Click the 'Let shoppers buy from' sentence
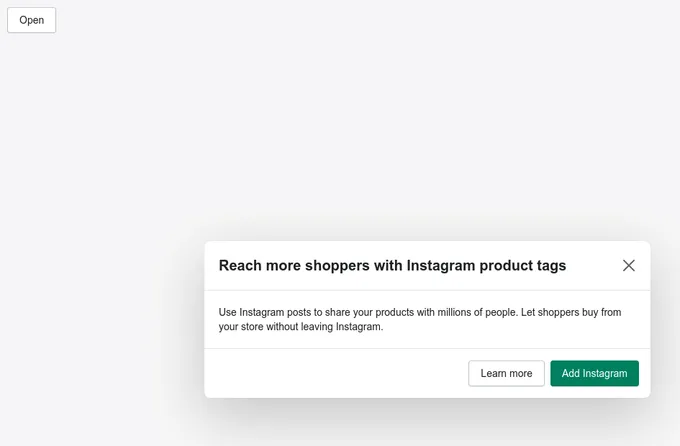 coord(571,312)
